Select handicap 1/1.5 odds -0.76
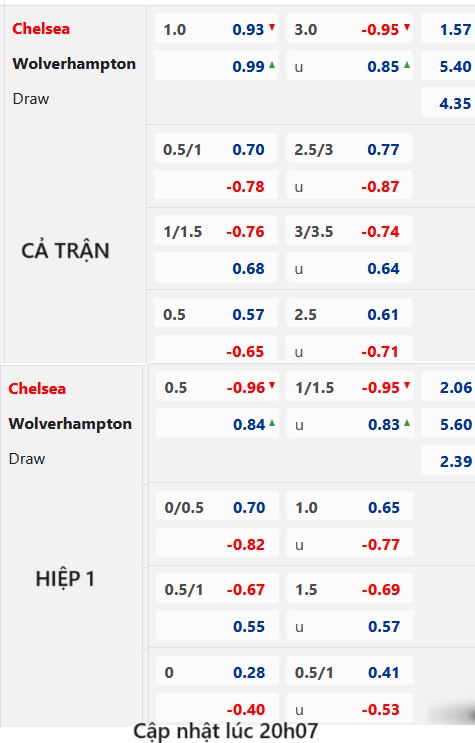 [x=245, y=232]
